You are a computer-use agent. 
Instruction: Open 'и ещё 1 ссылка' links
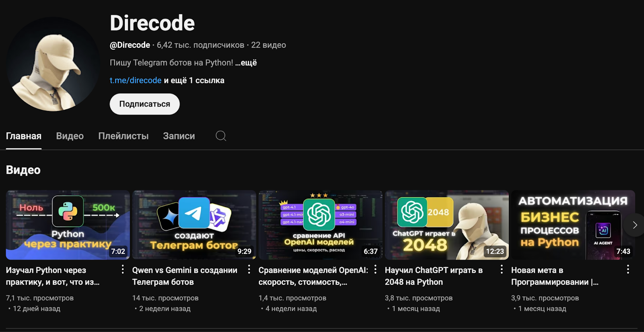tap(194, 80)
